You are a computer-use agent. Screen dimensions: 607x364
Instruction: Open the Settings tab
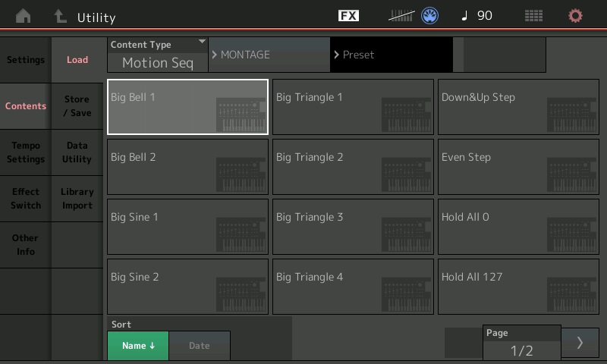click(x=26, y=60)
